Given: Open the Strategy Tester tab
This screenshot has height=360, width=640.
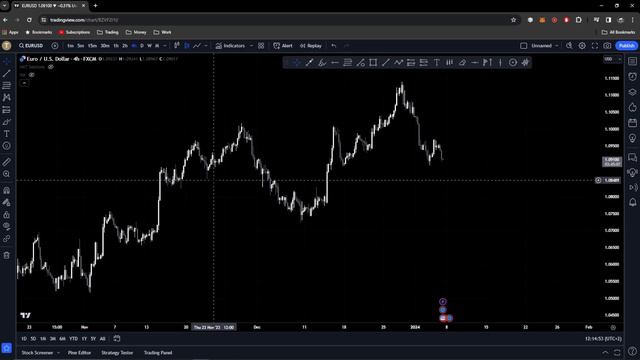Looking at the screenshot, I should 117,353.
